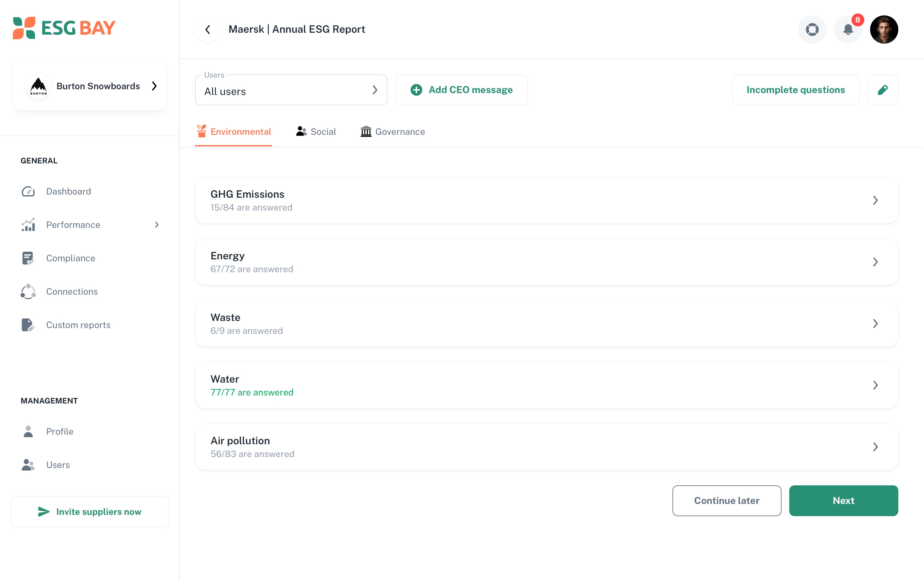Select the GHG Emissions card title
The image size is (924, 581).
tap(247, 194)
